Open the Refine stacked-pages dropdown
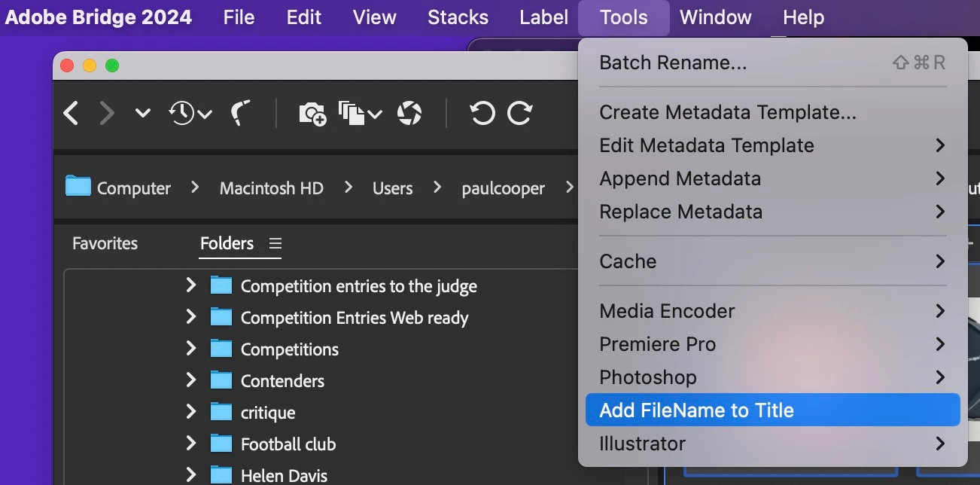The image size is (980, 485). pyautogui.click(x=361, y=114)
